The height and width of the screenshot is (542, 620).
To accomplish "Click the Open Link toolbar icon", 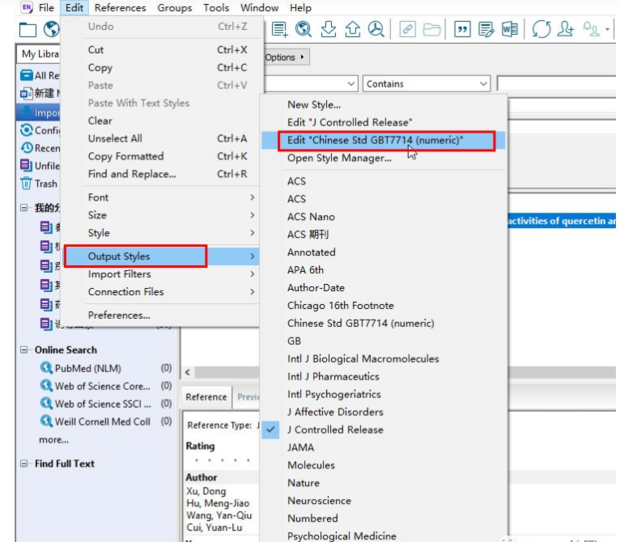I will click(407, 29).
